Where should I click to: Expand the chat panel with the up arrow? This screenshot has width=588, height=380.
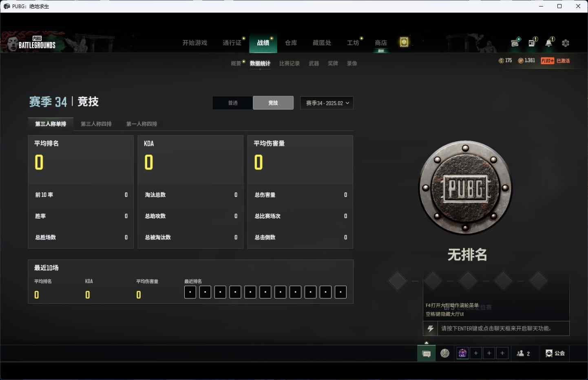click(427, 342)
